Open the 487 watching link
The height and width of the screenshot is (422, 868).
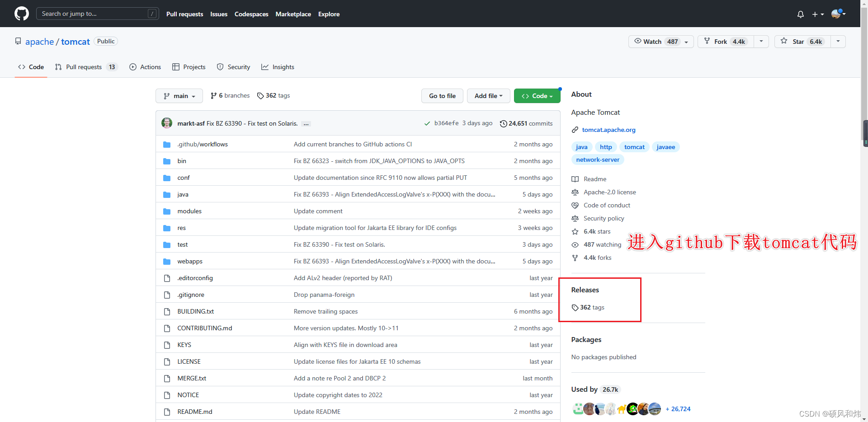tap(602, 244)
